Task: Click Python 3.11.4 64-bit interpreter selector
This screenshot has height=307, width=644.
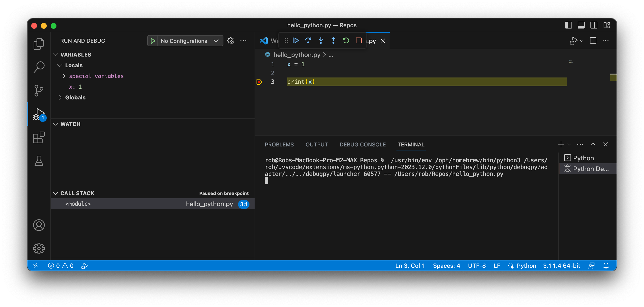Action: click(561, 266)
